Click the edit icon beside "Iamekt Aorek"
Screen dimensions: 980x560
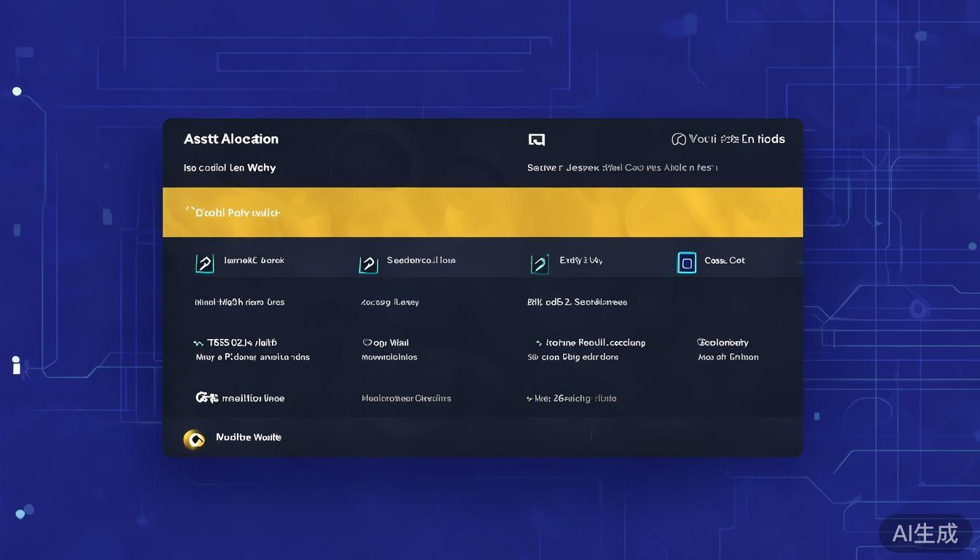pos(205,263)
